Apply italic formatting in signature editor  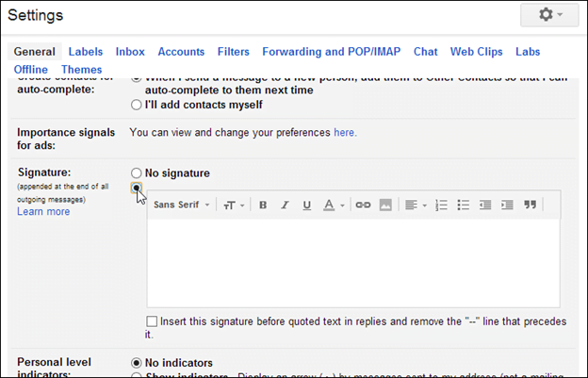(x=285, y=205)
